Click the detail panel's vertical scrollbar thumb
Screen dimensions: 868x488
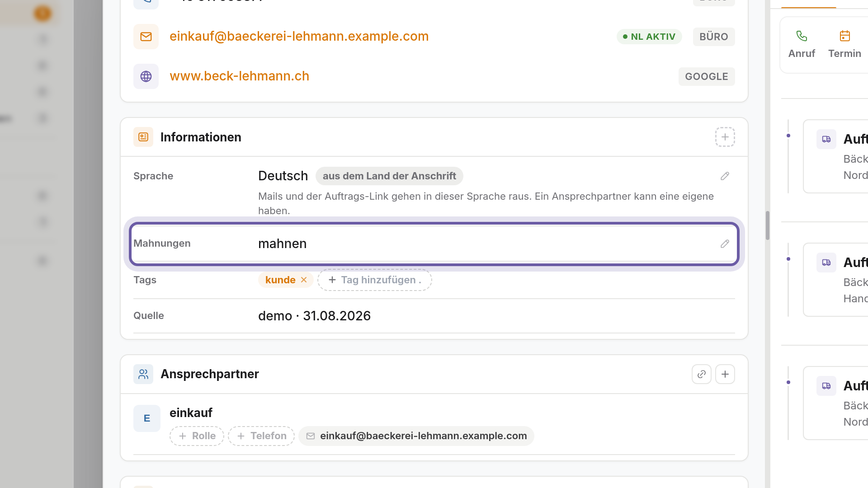(768, 225)
